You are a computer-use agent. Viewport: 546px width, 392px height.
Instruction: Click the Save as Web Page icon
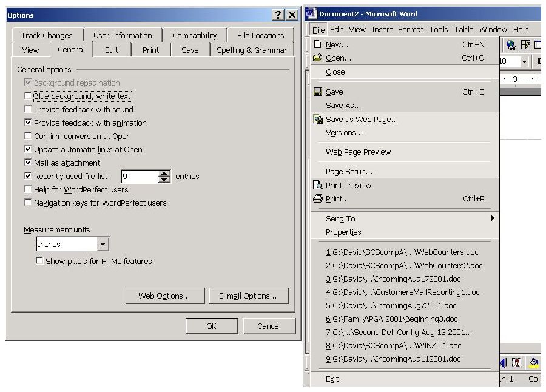(317, 120)
